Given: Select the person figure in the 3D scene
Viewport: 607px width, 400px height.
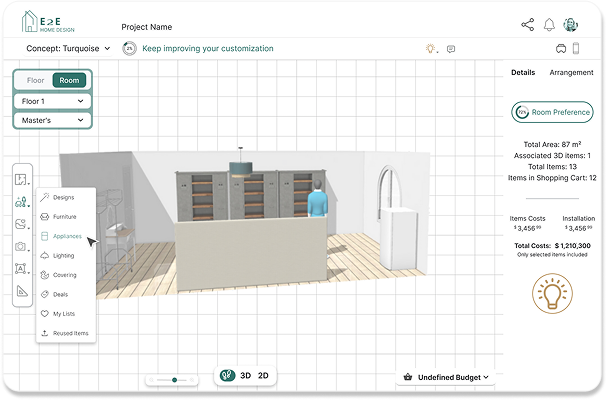Looking at the screenshot, I should [317, 198].
